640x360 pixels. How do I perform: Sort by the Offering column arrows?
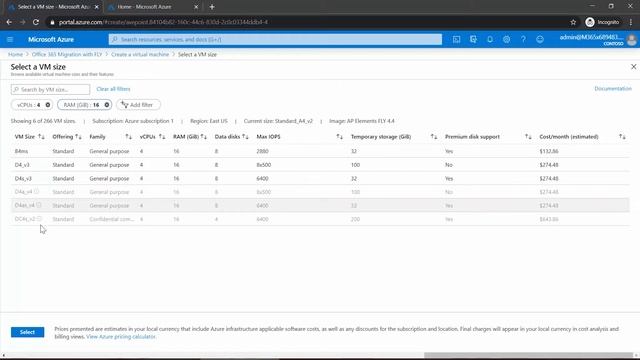pyautogui.click(x=78, y=137)
